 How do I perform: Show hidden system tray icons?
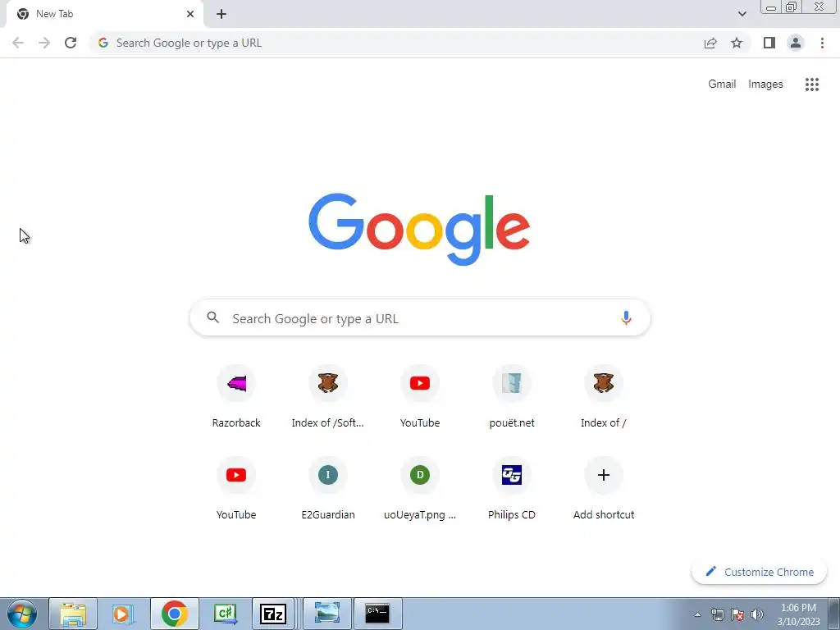[x=697, y=614]
